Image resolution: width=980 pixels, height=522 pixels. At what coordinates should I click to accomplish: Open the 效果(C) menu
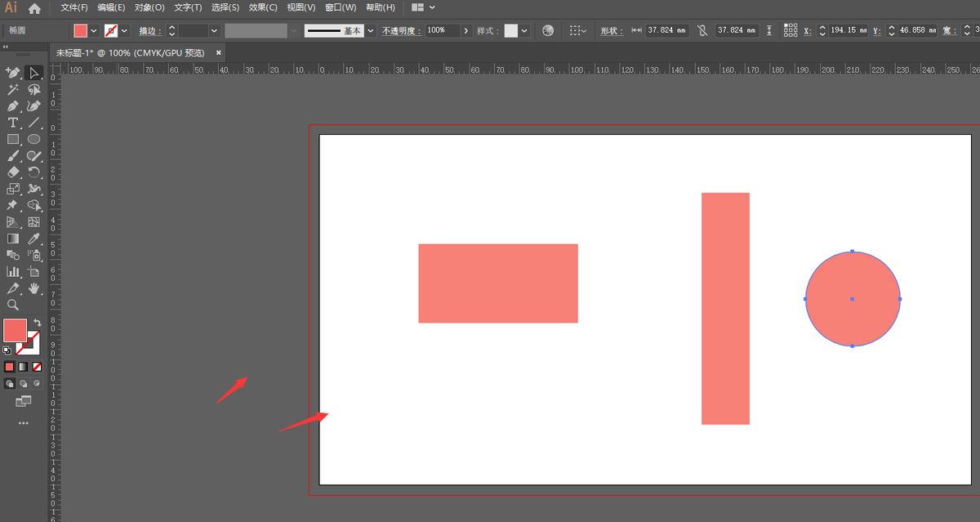(263, 7)
